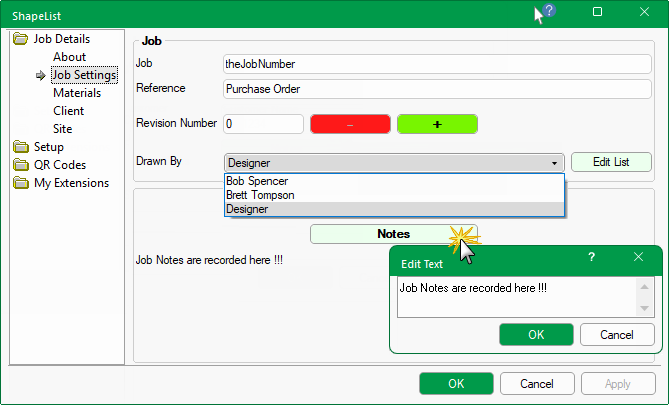Click the Notes button
The image size is (669, 405).
tap(393, 234)
